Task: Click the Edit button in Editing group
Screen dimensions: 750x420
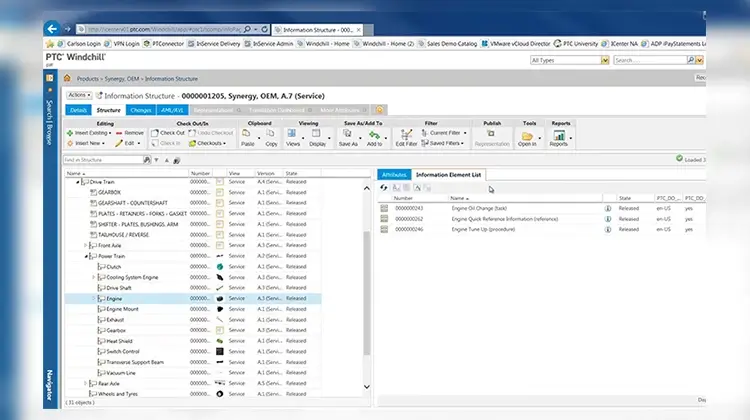Action: (x=128, y=144)
